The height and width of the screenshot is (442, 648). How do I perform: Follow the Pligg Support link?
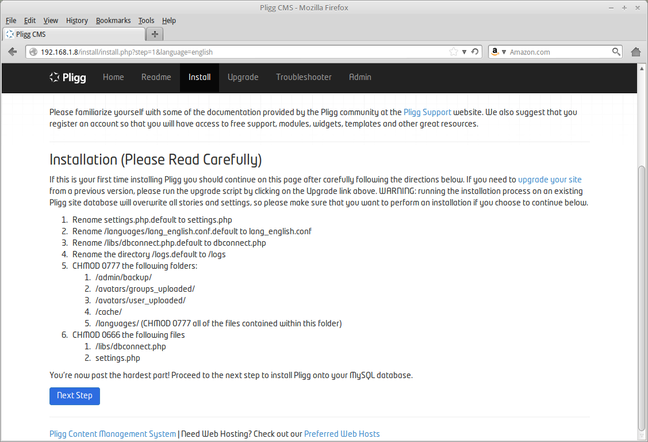(427, 112)
